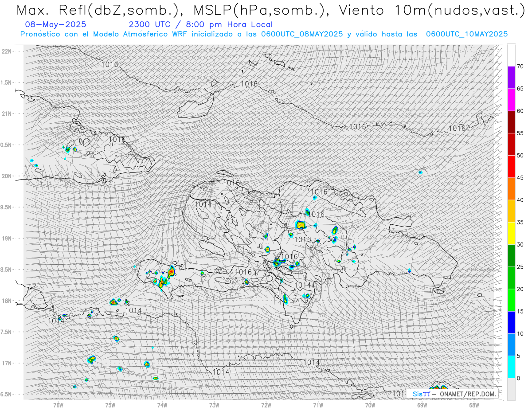Viewport: 532px width, 411px height.
Task: Select the '50' colorbar scale value
Action: tap(520, 156)
